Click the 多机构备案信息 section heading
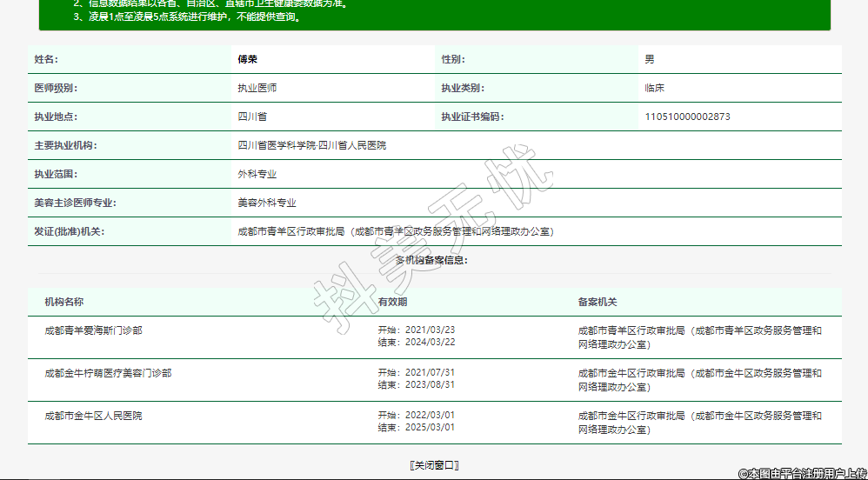Screen dimensions: 868x480 [x=432, y=260]
